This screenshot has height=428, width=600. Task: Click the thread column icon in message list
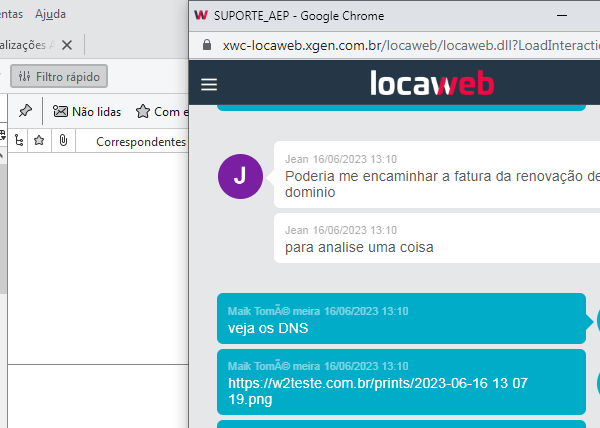click(19, 141)
